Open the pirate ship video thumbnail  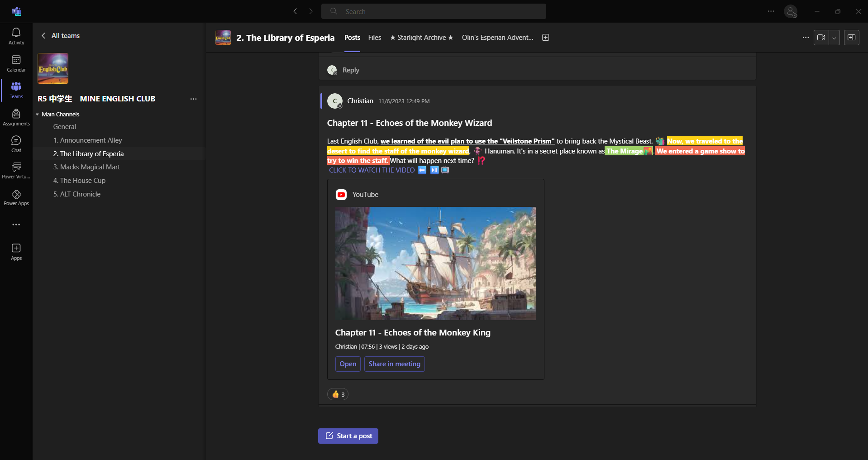(436, 264)
